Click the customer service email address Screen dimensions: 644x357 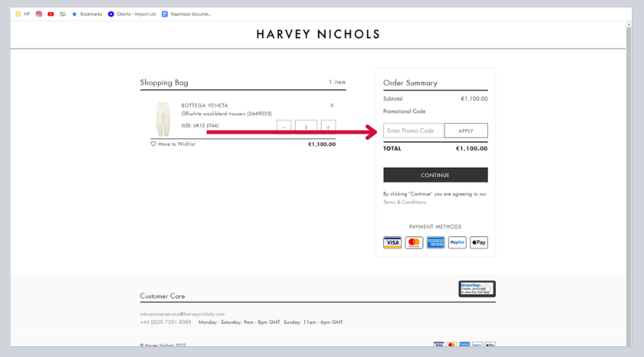pos(182,314)
